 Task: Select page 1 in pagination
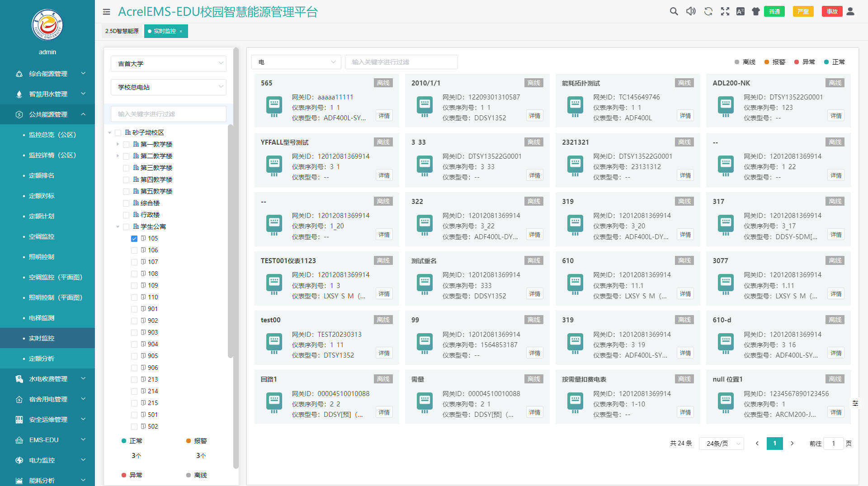click(775, 444)
